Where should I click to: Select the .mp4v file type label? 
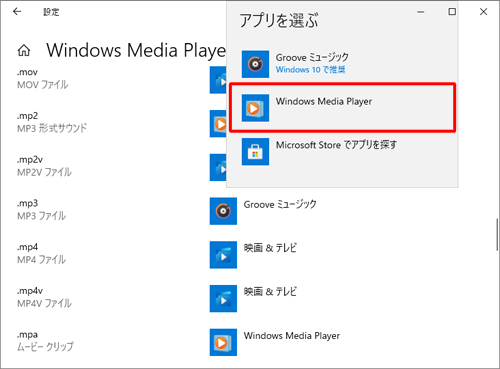(x=30, y=291)
